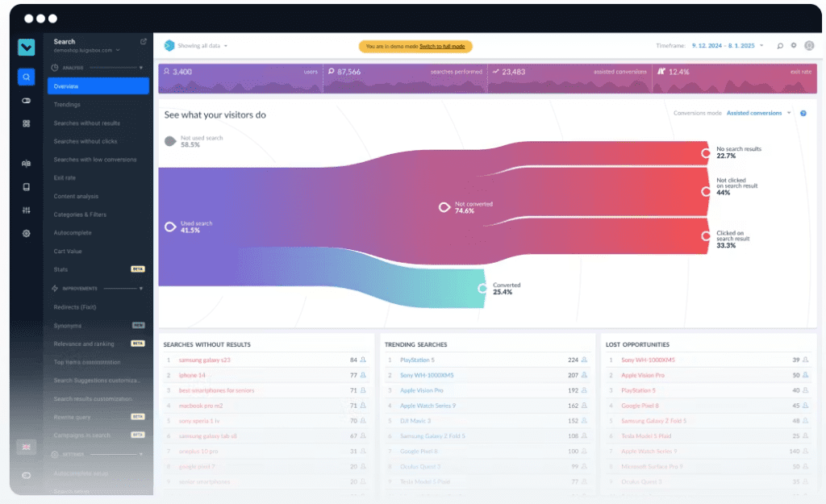Click the Search magnifier icon in left rail
This screenshot has height=504, width=826.
(27, 77)
